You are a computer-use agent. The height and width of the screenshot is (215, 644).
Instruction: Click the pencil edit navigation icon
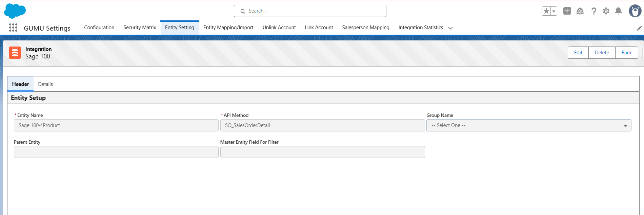click(x=639, y=28)
